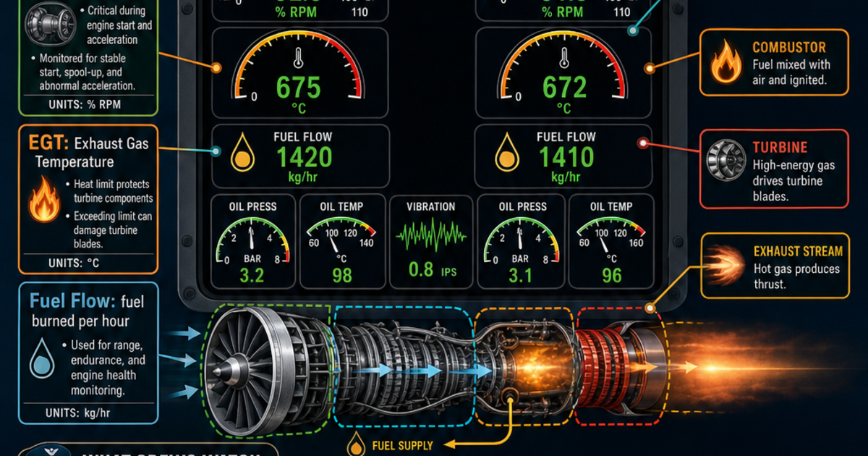Viewport: 868px width, 456px height.
Task: Select the flame icon on the Combustor card
Action: pyautogui.click(x=725, y=62)
